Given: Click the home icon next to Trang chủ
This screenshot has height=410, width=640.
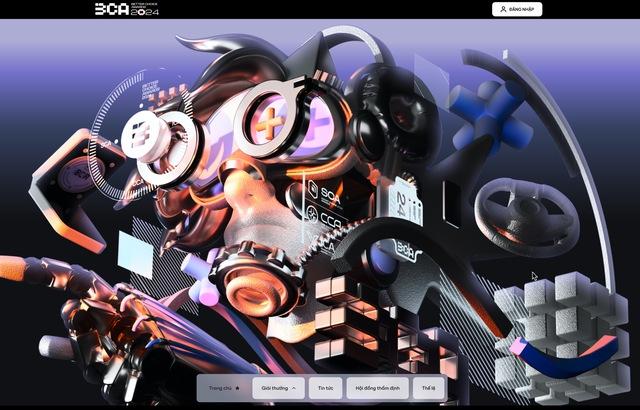Looking at the screenshot, I should [x=237, y=387].
